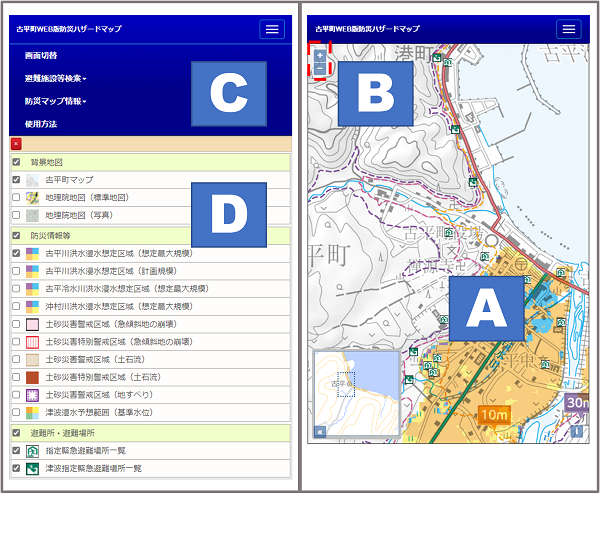This screenshot has width=600, height=538.
Task: Click the 古平町WEB版防災ハザードマップ title in left header
Action: point(69,29)
